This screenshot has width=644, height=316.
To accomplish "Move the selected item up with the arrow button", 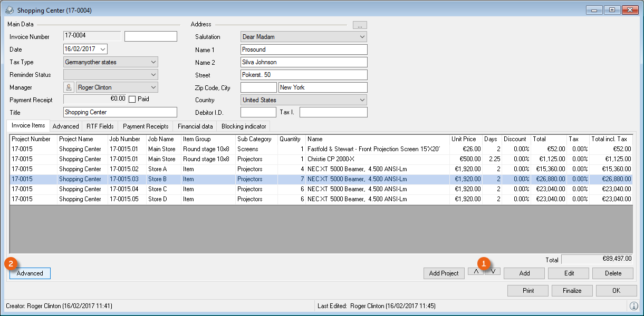I will [x=475, y=273].
